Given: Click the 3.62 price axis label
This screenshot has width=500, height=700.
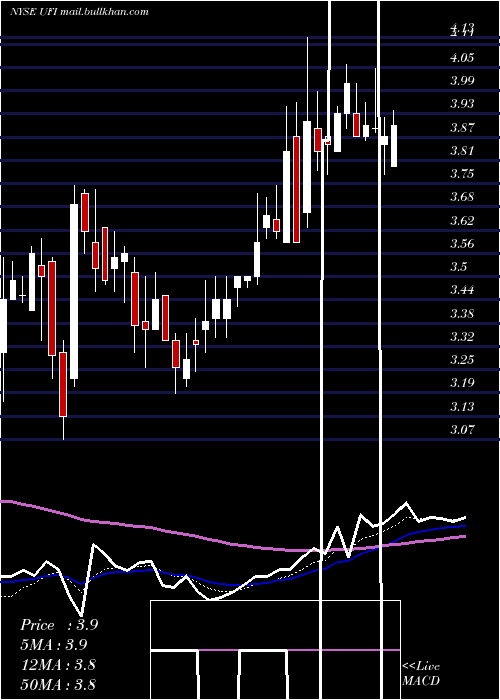Looking at the screenshot, I should click(x=462, y=220).
